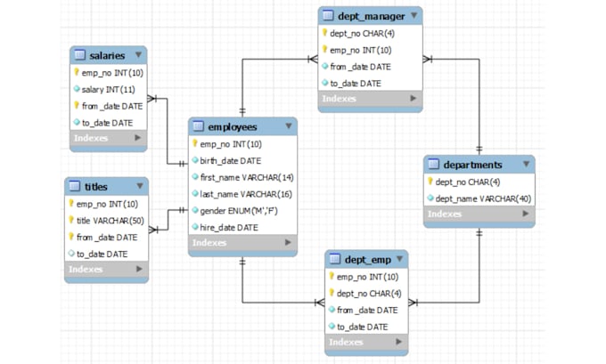The height and width of the screenshot is (364, 606).
Task: Click diamond icon of dept_name column
Action: click(430, 198)
